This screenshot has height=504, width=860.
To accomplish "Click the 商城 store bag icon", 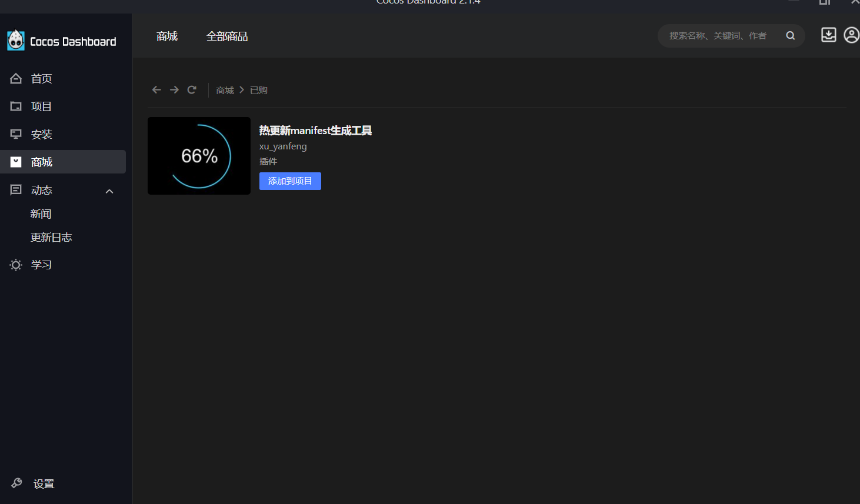I will click(x=16, y=162).
